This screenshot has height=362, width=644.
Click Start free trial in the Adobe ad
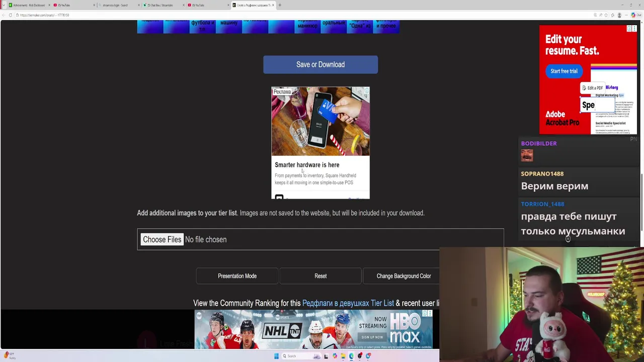coord(563,71)
